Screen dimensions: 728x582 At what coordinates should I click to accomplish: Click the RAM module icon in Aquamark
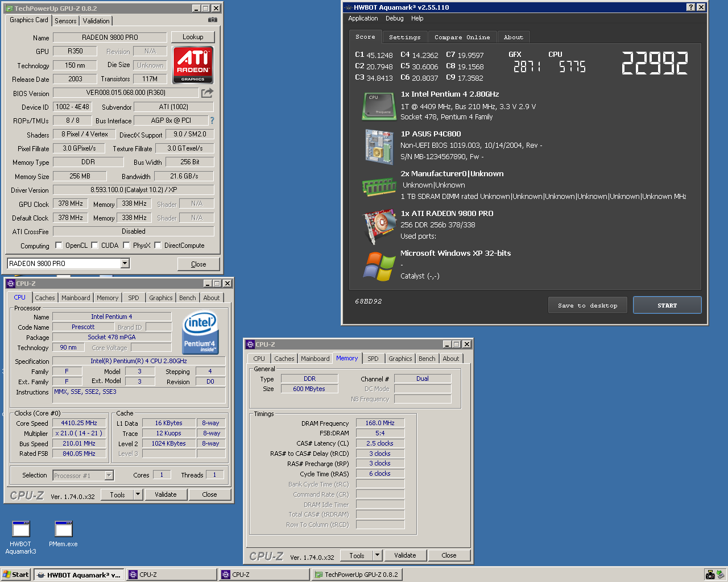(x=379, y=186)
